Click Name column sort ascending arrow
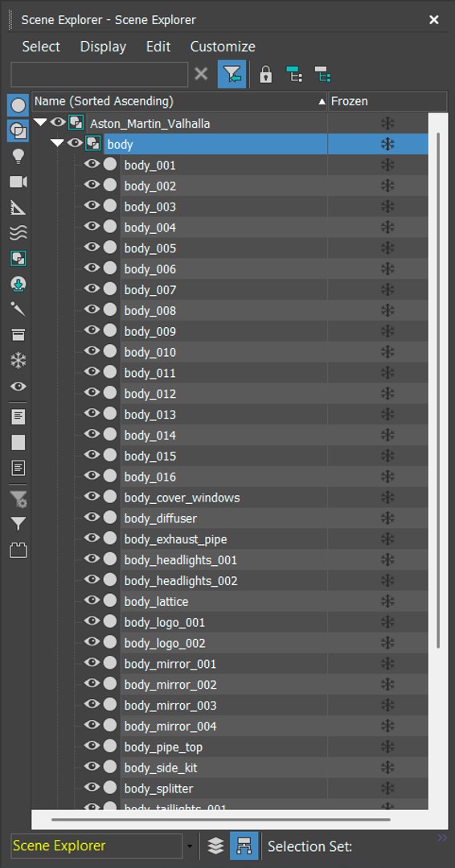Screen dimensions: 455x868 click(x=322, y=102)
